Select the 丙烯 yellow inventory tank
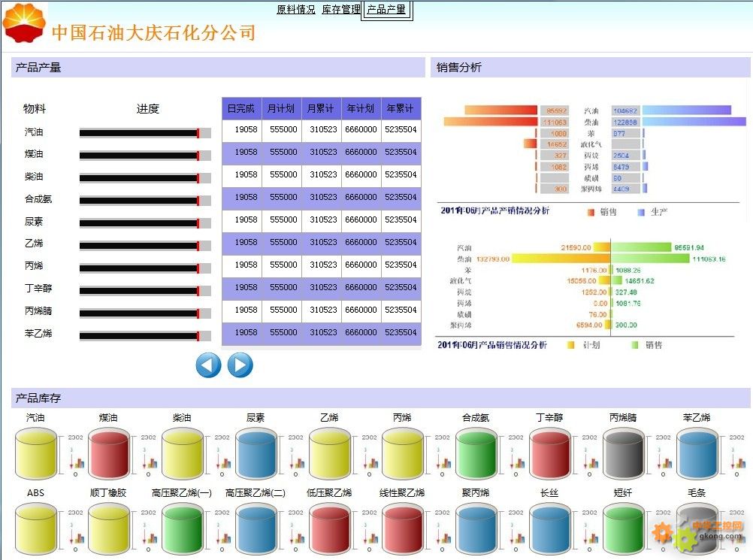753x560 pixels. (x=403, y=454)
